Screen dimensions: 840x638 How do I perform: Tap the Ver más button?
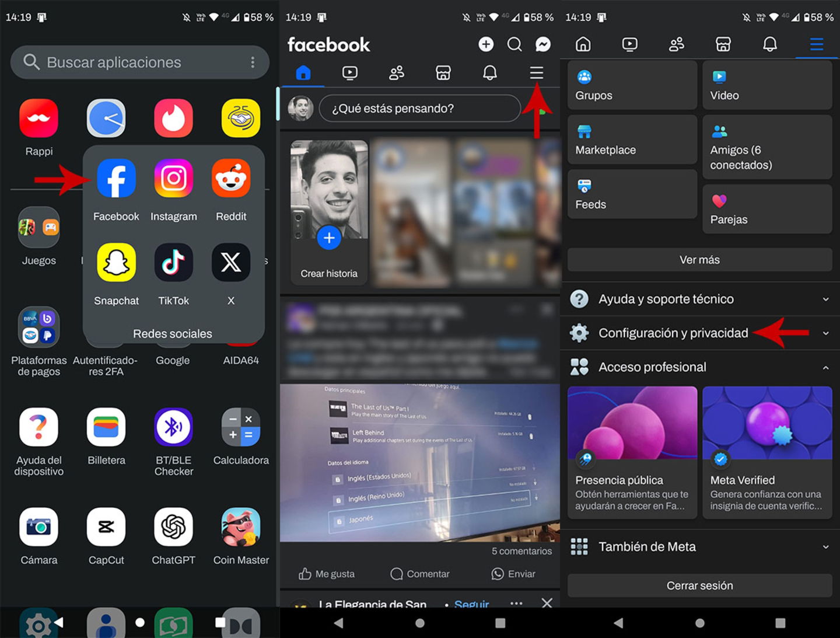700,260
